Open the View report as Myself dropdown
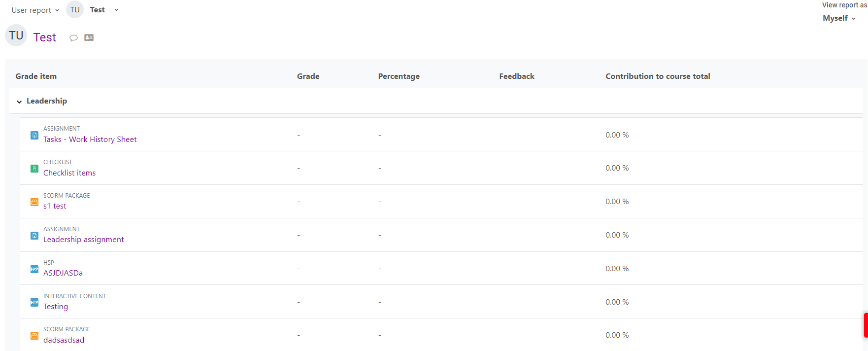868x351 pixels. click(x=839, y=18)
